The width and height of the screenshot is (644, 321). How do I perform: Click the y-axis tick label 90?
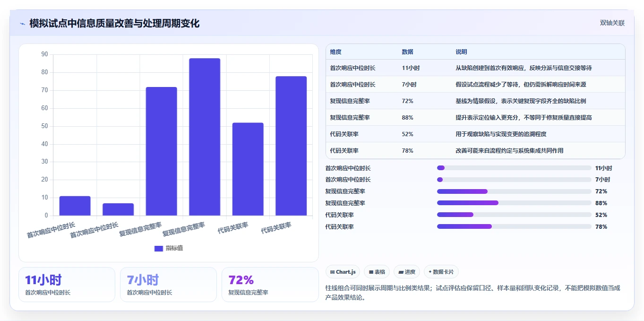tap(44, 54)
